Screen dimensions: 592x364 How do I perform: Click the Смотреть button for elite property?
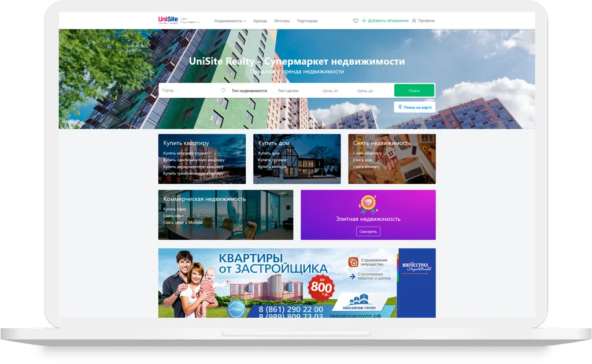tap(368, 231)
